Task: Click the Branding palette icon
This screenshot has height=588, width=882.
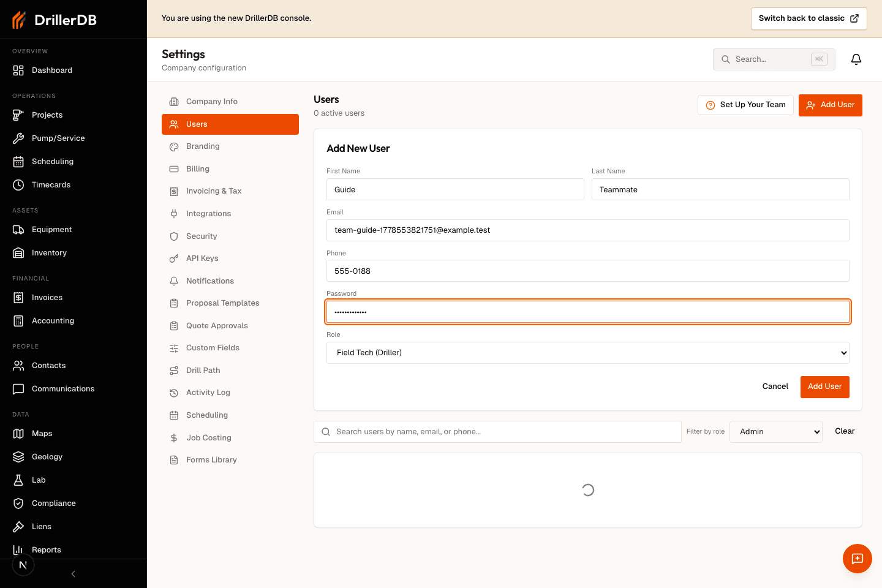Action: click(x=174, y=146)
